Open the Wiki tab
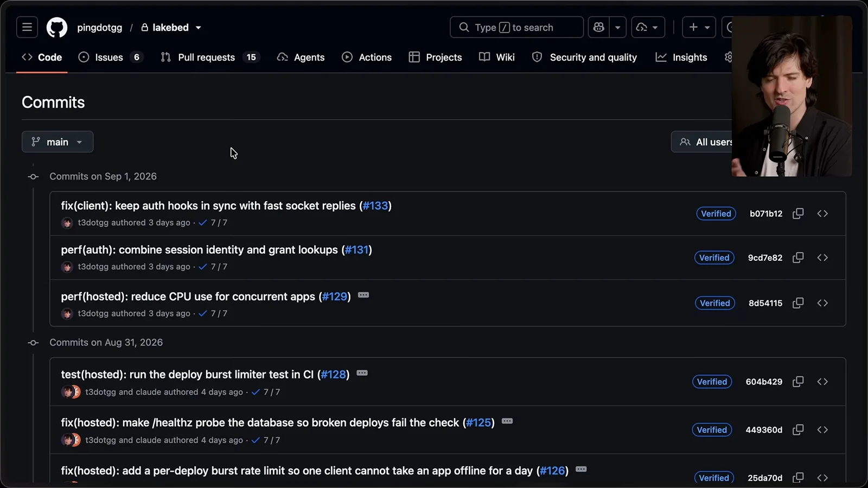Image resolution: width=868 pixels, height=488 pixels. (497, 57)
